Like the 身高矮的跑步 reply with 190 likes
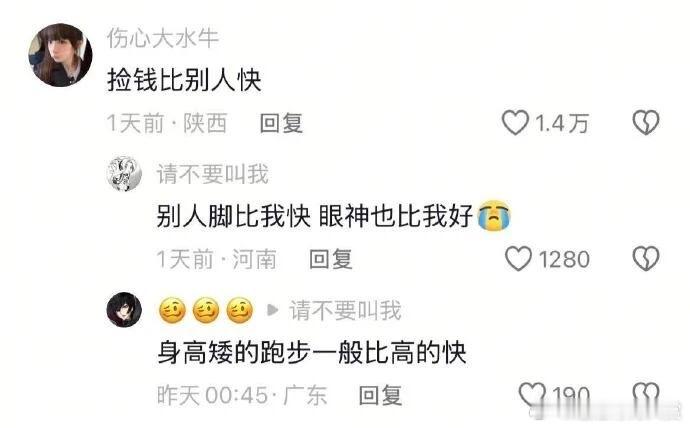690x428 pixels. 532,394
